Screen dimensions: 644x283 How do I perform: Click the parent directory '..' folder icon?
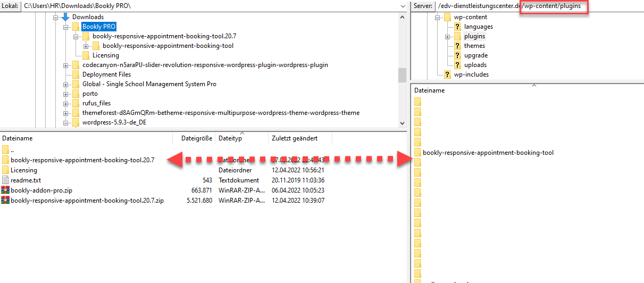[5, 150]
